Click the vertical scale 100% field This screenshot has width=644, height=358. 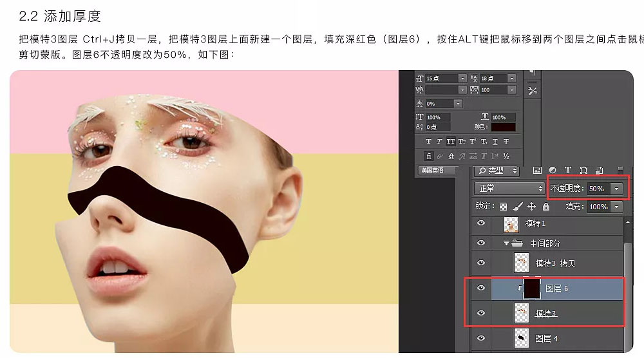[x=438, y=117]
